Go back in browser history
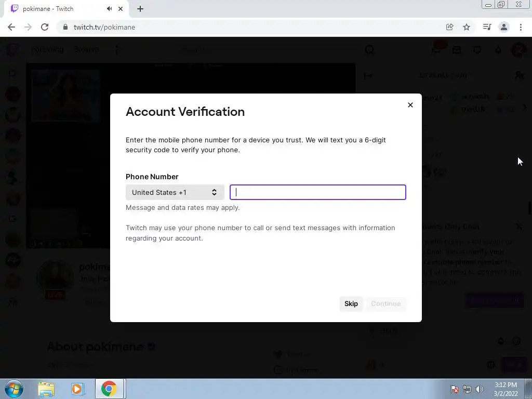Viewport: 532px width, 399px height. [x=11, y=27]
